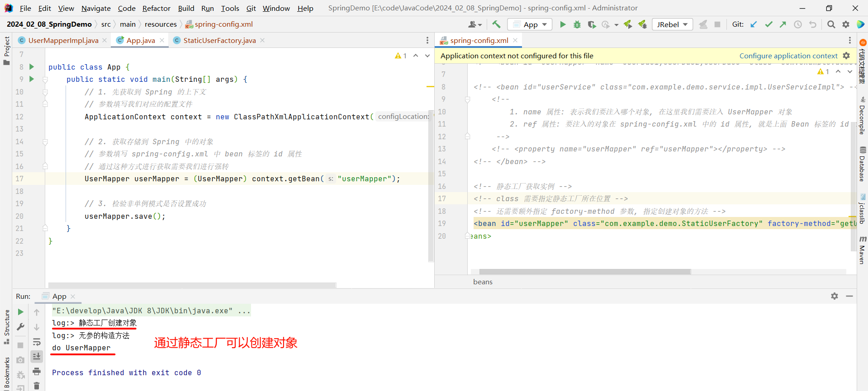Open the Build menu
Viewport: 868px width, 391px height.
point(186,8)
